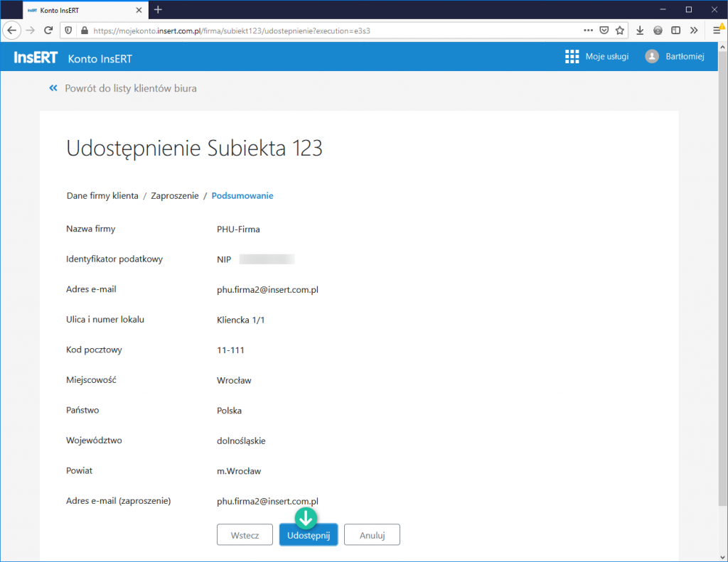Open a new tab with plus
Viewport: 728px width, 562px height.
[158, 10]
